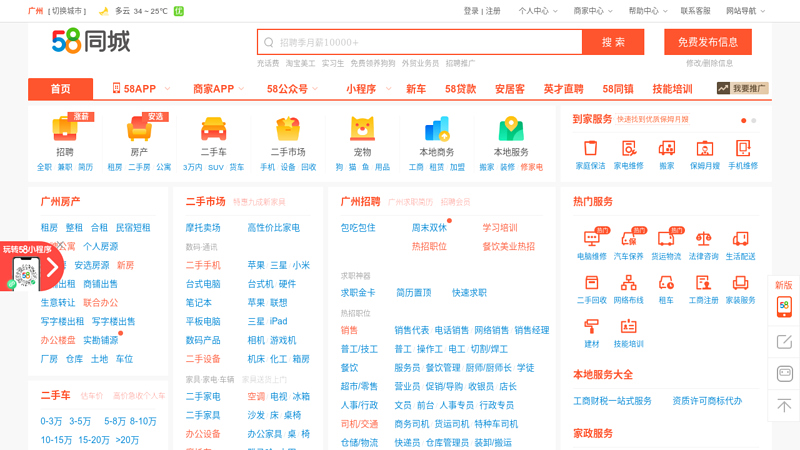Open the feedback edit sidebar icon

click(x=784, y=341)
